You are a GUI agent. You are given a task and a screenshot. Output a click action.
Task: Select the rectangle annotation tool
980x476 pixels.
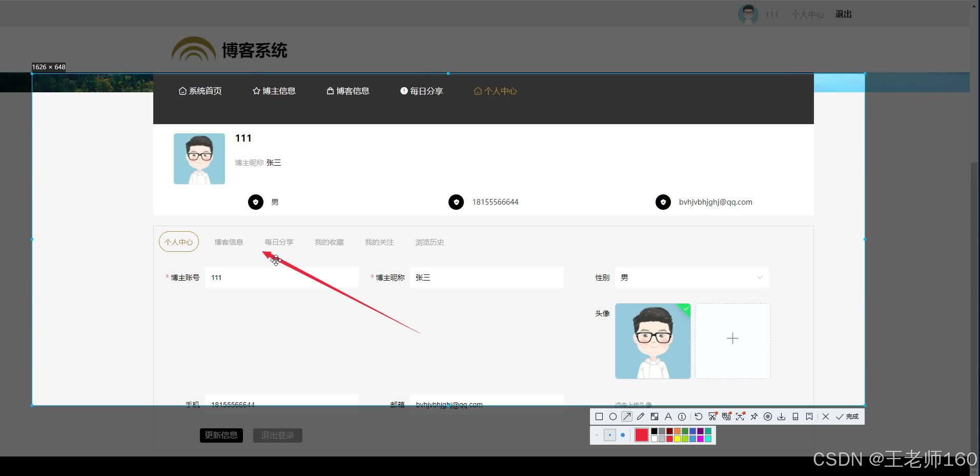tap(599, 417)
